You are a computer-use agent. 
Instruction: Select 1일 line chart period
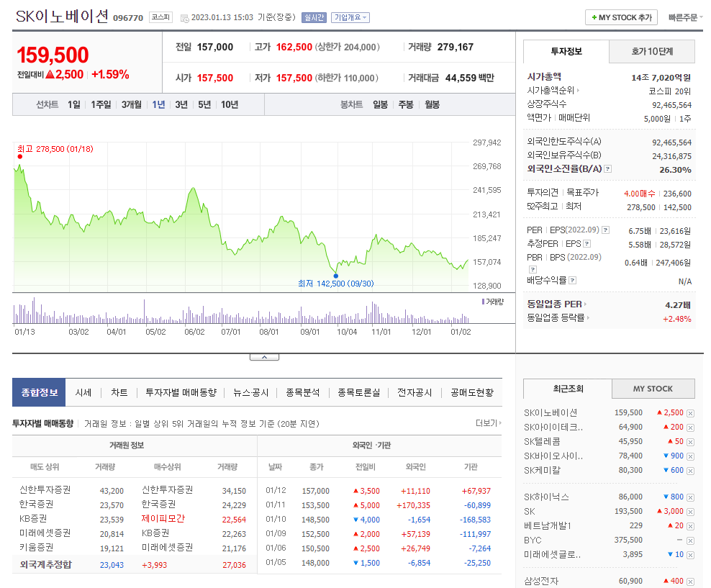74,105
